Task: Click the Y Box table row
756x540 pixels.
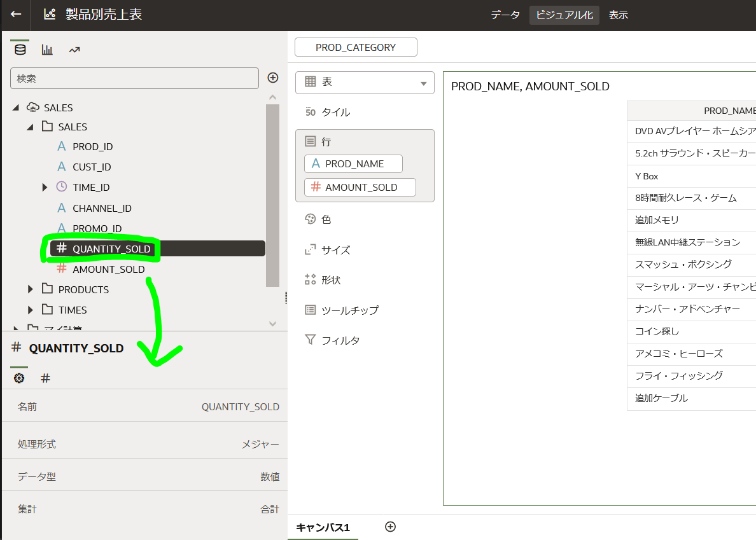Action: pyautogui.click(x=691, y=176)
